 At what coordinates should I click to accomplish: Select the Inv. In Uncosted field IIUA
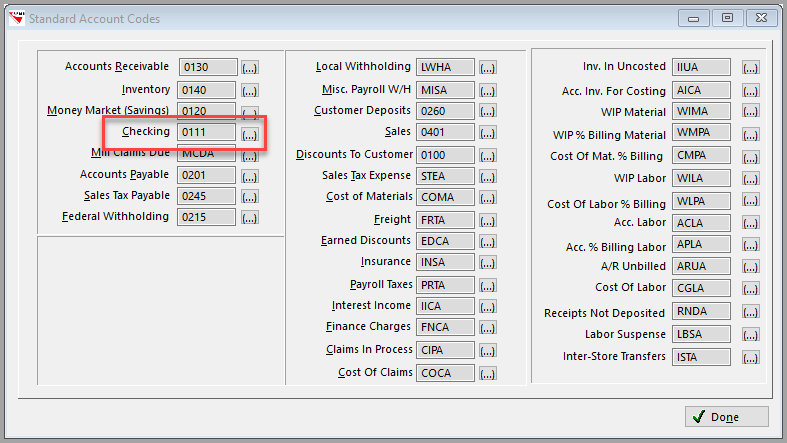tap(701, 67)
